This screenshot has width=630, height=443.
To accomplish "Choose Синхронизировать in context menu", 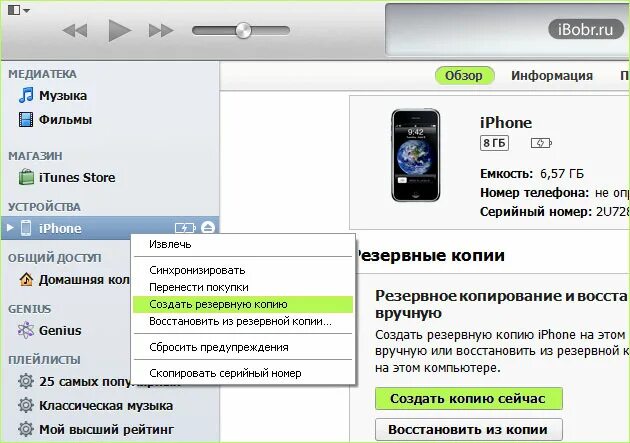I will [x=243, y=270].
